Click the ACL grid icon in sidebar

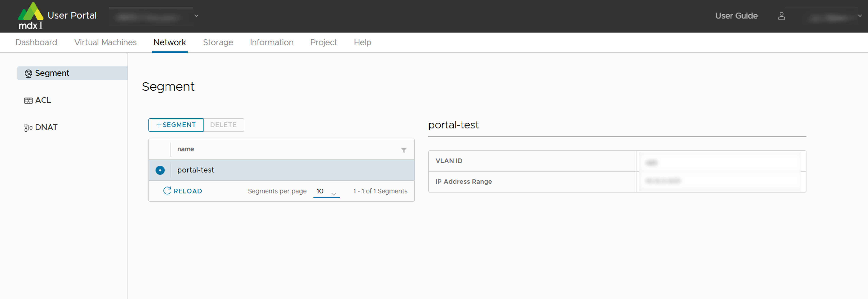(x=28, y=100)
